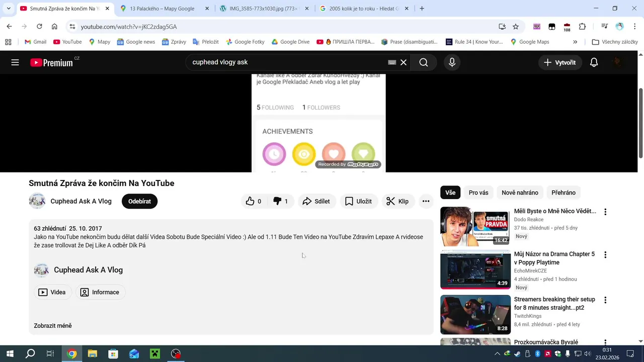
Task: Dislike the video with thumbs down
Action: (x=280, y=201)
